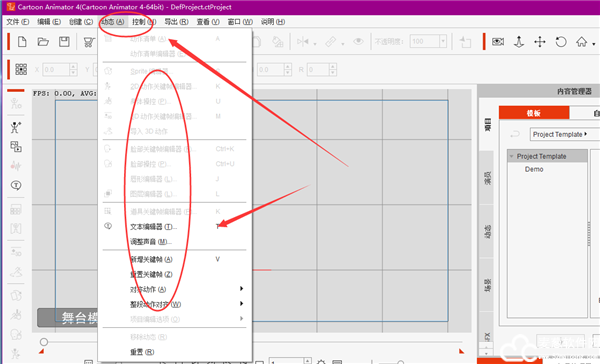Click the camera record icon in toolbar
The width and height of the screenshot is (600, 364).
click(x=497, y=41)
